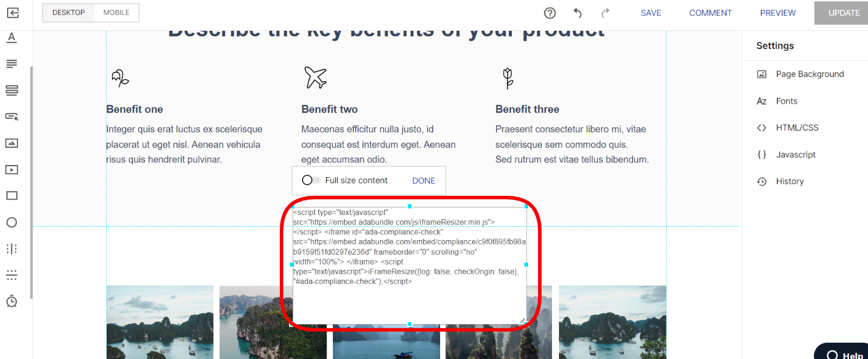Click PREVIEW to view the page
868x359 pixels.
[778, 13]
